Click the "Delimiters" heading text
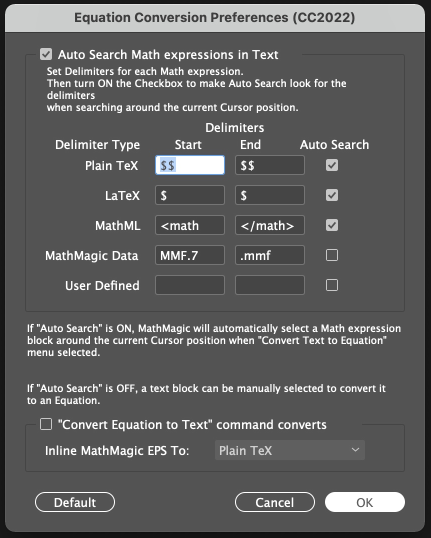Screen dimensions: 431x538 tap(235, 128)
